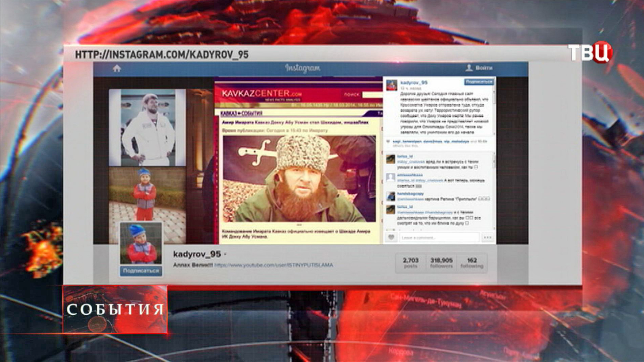This screenshot has height=362, width=644.
Task: Click the comments panel scrollbar
Action: [494, 191]
